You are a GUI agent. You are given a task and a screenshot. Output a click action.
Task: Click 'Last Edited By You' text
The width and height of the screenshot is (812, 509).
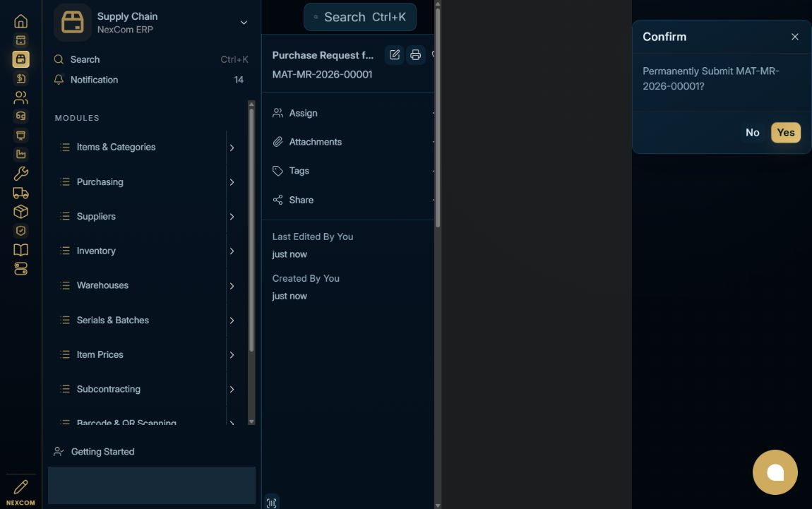pos(313,236)
